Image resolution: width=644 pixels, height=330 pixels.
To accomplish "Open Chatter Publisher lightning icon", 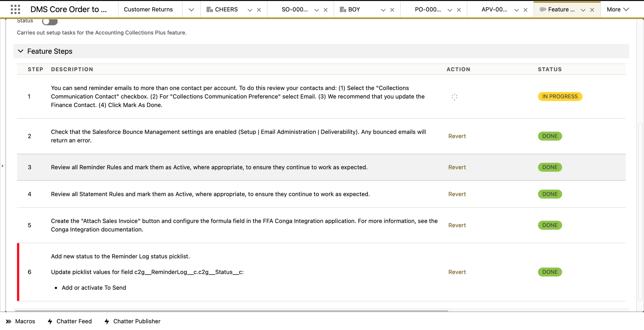I will click(x=107, y=321).
